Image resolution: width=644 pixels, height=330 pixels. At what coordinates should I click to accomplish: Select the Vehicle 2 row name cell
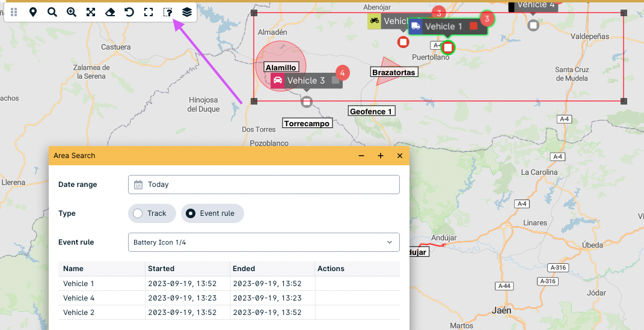coord(102,313)
